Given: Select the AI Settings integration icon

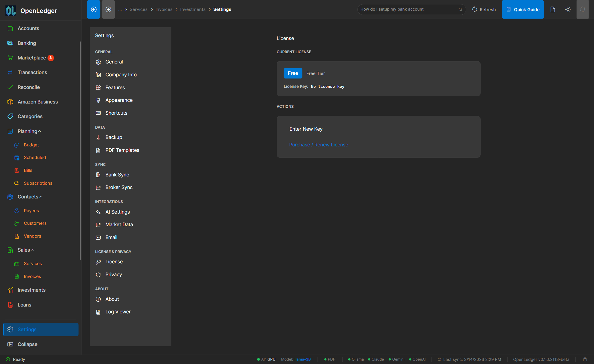Looking at the screenshot, I should coord(98,212).
